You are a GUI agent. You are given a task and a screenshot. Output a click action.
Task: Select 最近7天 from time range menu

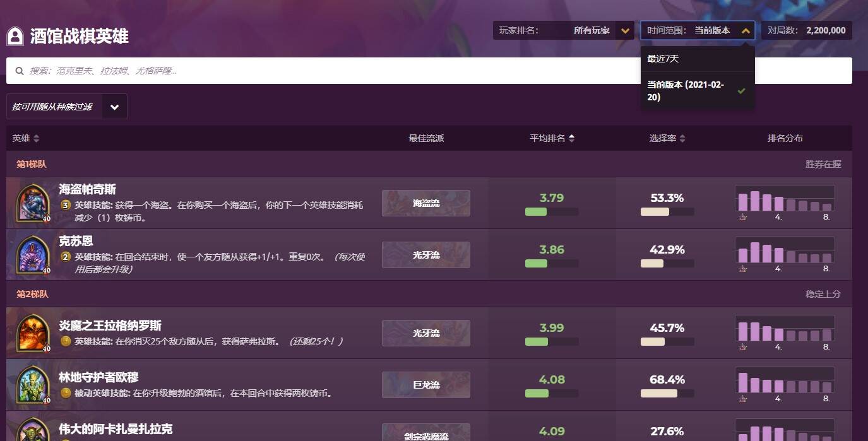pyautogui.click(x=663, y=59)
